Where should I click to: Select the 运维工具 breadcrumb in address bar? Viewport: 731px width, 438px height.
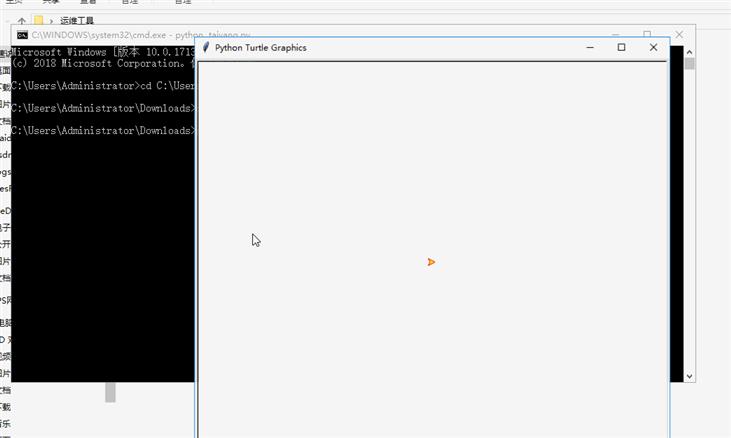coord(76,20)
